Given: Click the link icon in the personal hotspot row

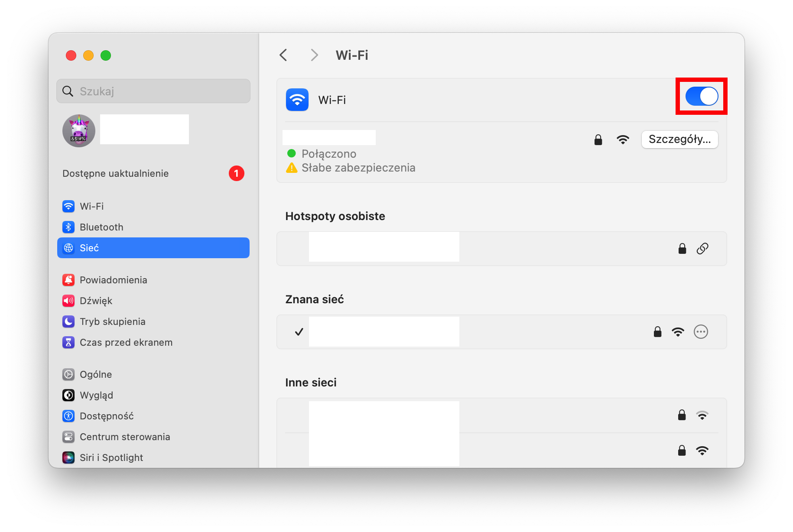Looking at the screenshot, I should pos(702,249).
